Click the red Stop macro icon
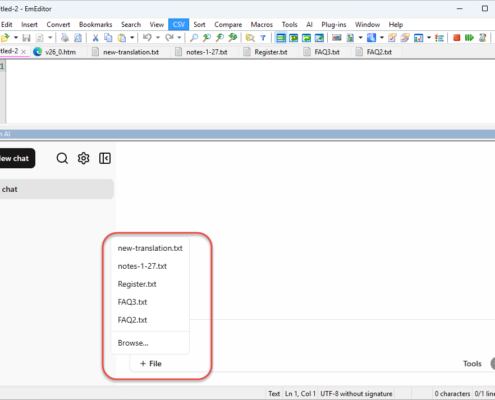Image resolution: width=495 pixels, height=400 pixels. click(x=457, y=38)
